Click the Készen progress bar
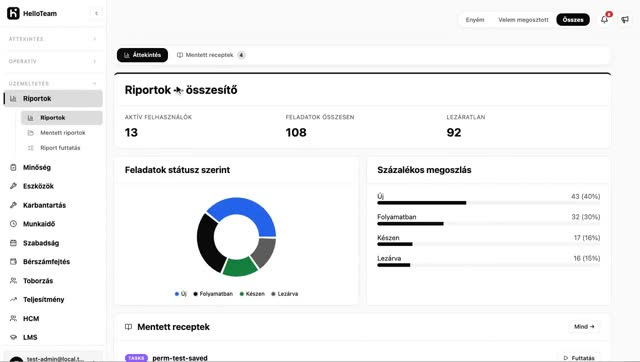 click(x=489, y=244)
